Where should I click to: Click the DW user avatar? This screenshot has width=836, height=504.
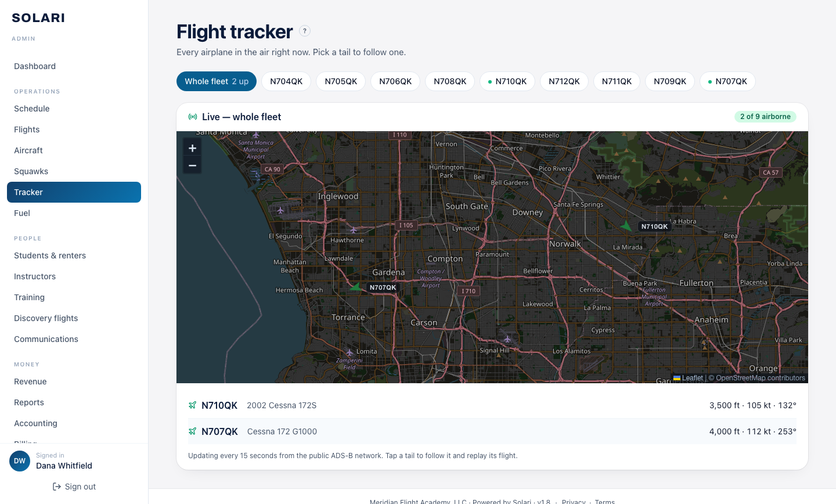click(x=20, y=461)
